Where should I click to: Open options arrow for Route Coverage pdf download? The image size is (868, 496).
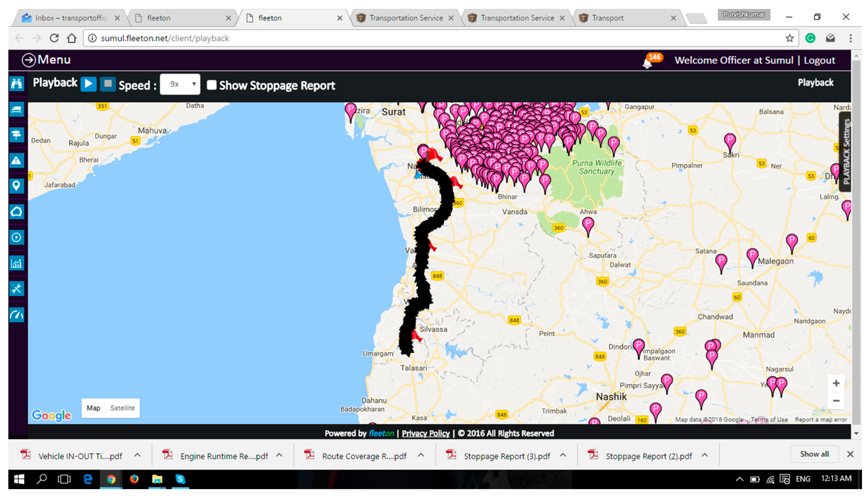click(421, 455)
